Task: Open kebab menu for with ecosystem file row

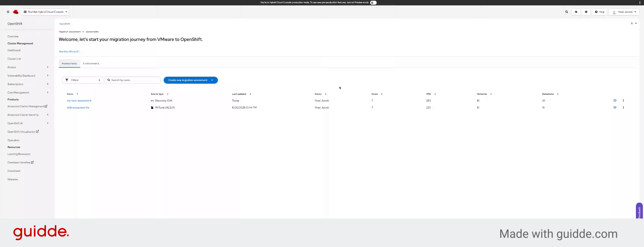Action: (623, 108)
